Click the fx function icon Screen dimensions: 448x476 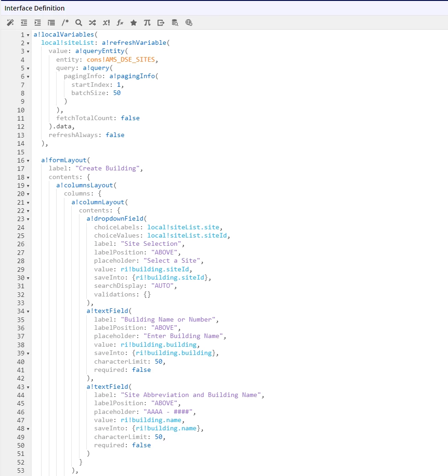120,23
